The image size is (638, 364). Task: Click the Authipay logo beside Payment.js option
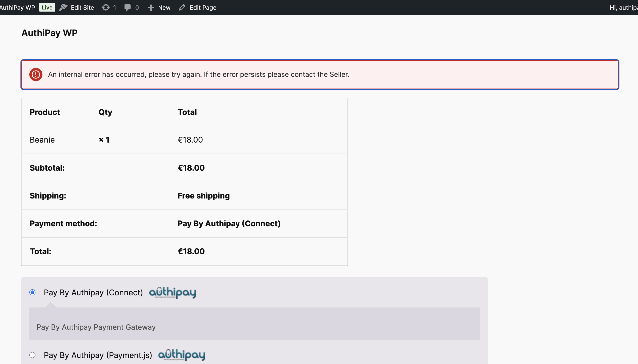coord(182,355)
